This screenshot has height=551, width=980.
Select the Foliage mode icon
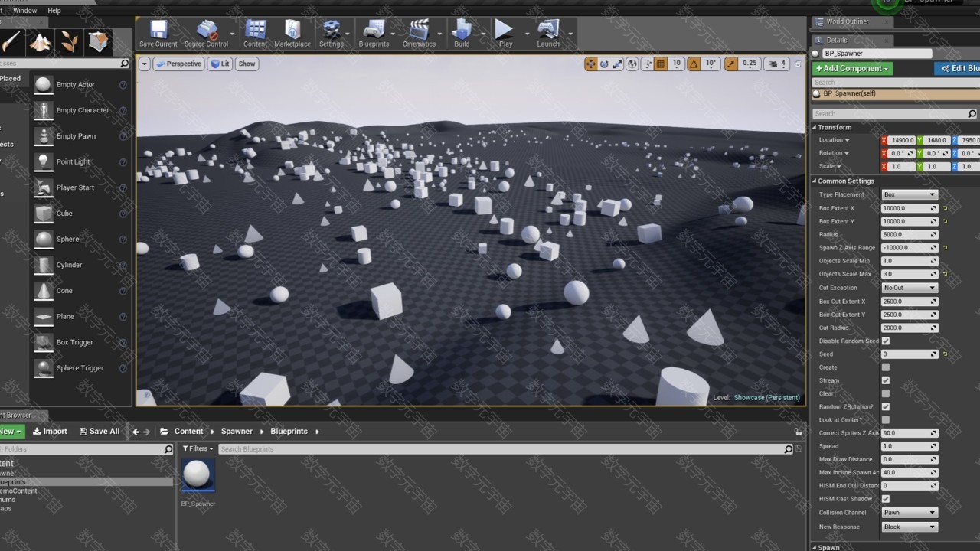click(x=70, y=42)
